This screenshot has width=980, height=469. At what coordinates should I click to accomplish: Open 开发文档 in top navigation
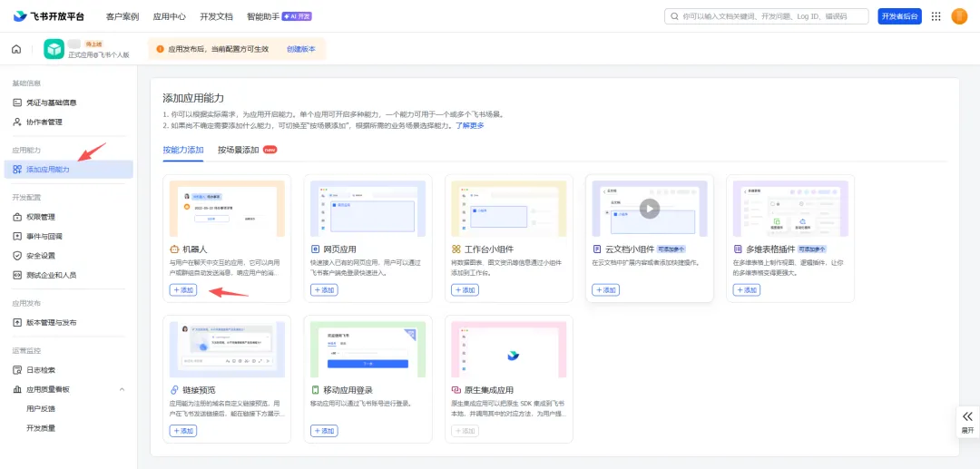(x=216, y=17)
